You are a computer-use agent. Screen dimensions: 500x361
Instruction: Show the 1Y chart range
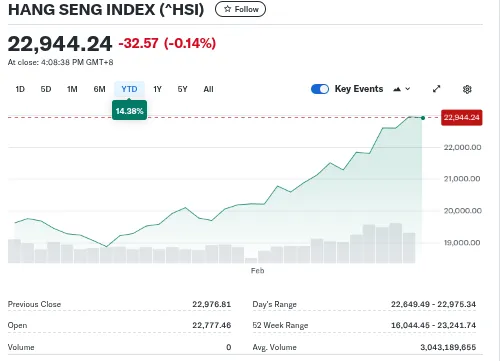pos(157,89)
